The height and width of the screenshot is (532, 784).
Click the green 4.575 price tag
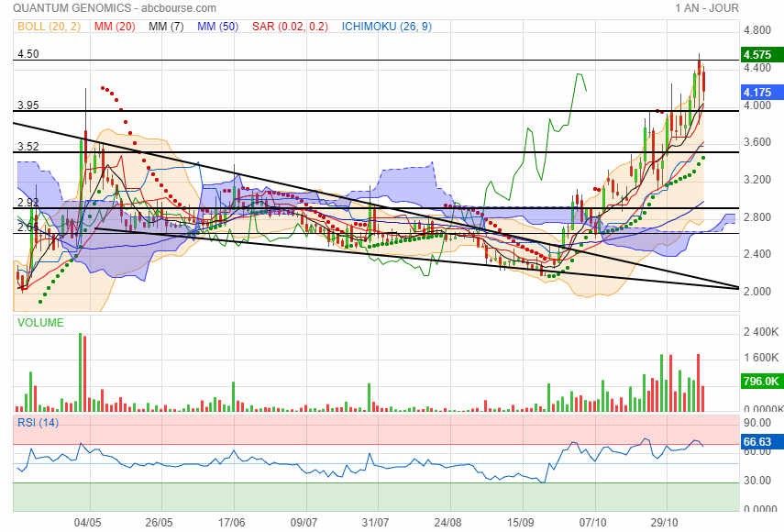(x=762, y=54)
